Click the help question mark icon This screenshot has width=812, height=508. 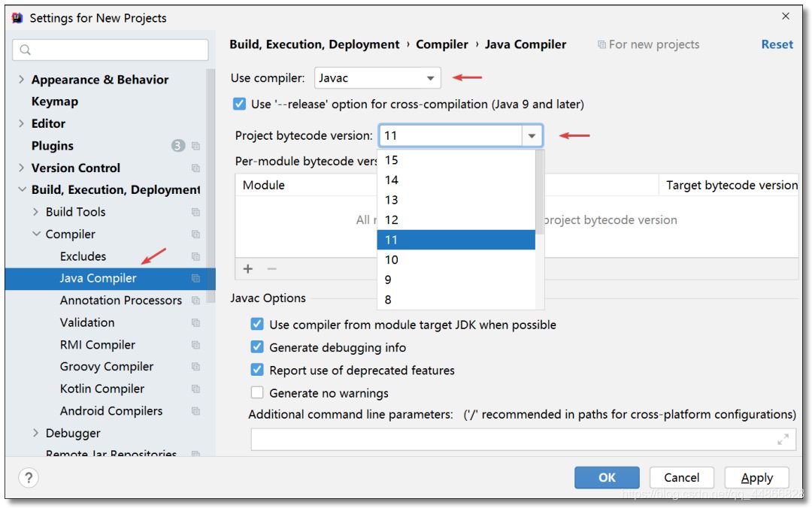[x=28, y=477]
